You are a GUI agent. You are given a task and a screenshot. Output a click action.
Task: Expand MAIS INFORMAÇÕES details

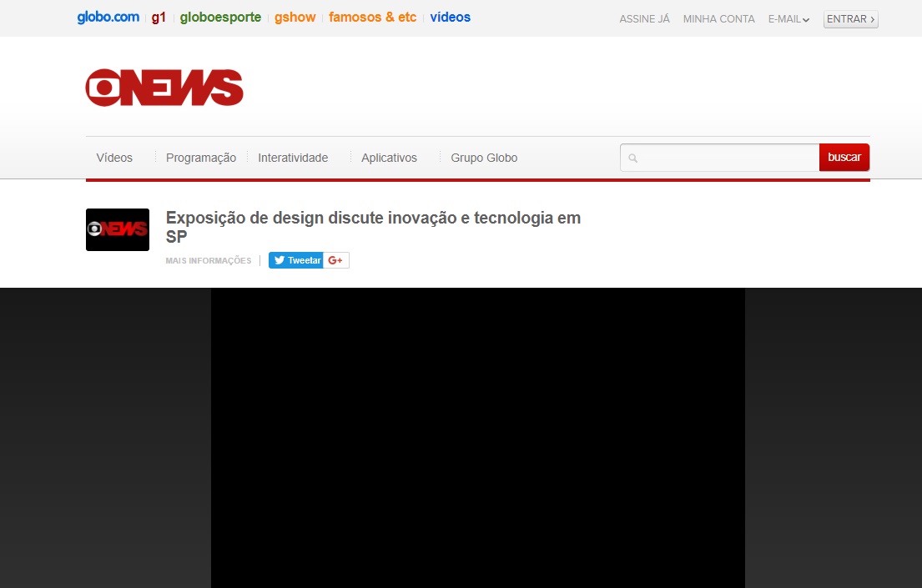[x=209, y=260]
